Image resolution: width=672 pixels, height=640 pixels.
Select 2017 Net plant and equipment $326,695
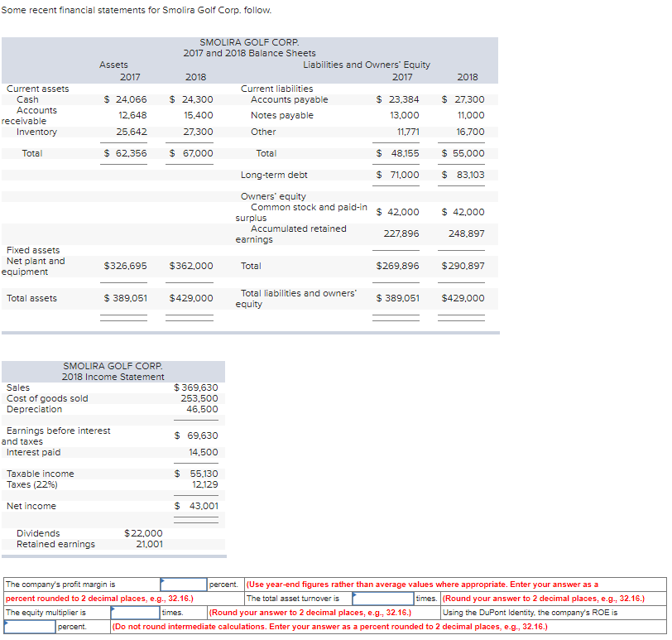tap(125, 266)
